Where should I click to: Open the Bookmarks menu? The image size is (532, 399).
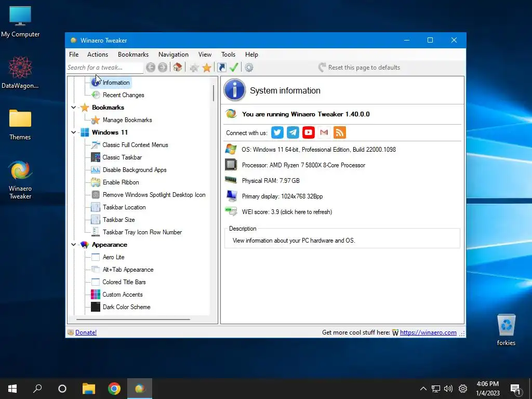point(134,54)
